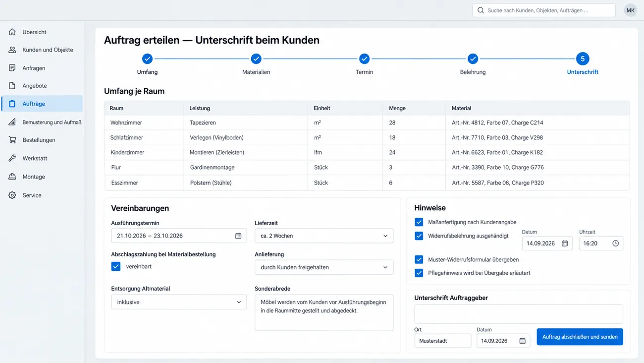Viewport: 644px width, 363px height.
Task: Click the Esszimmer room cell
Action: pos(144,182)
